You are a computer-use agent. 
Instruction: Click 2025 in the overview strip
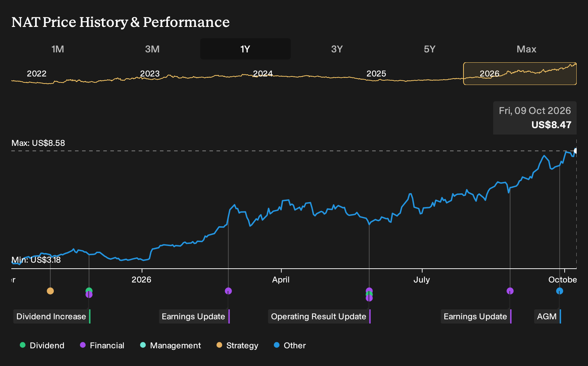coord(376,74)
